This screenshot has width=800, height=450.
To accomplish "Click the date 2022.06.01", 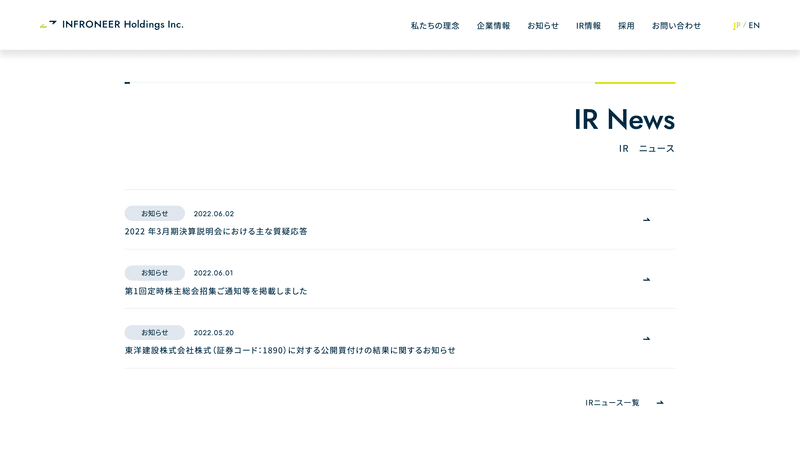I will 213,273.
